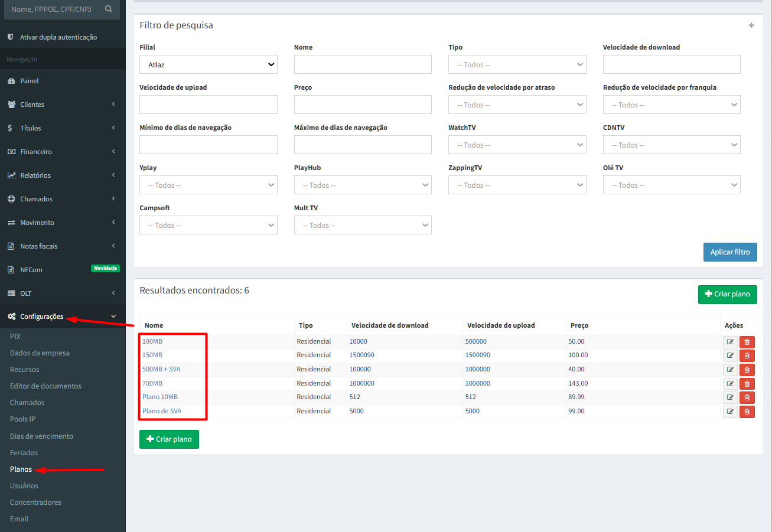The width and height of the screenshot is (772, 532).
Task: Open the Filial dropdown showing Atlaz
Action: [209, 65]
